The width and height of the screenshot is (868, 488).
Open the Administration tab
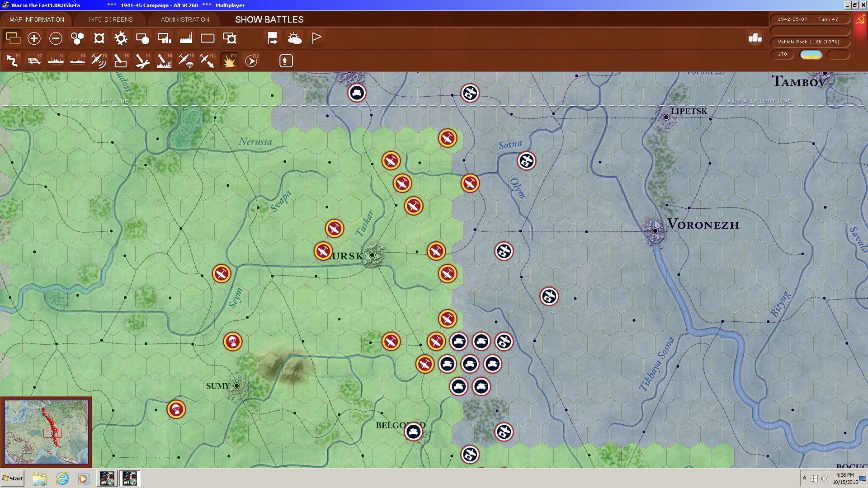click(x=185, y=19)
